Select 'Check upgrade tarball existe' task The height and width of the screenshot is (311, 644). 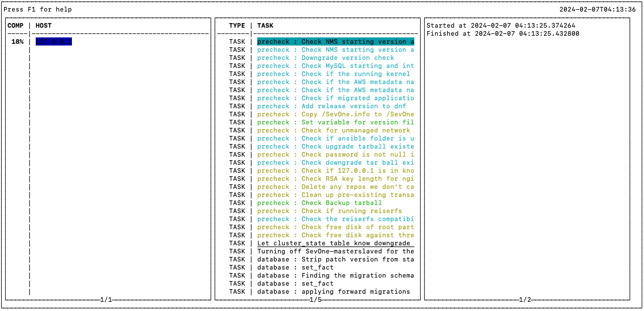[x=336, y=146]
